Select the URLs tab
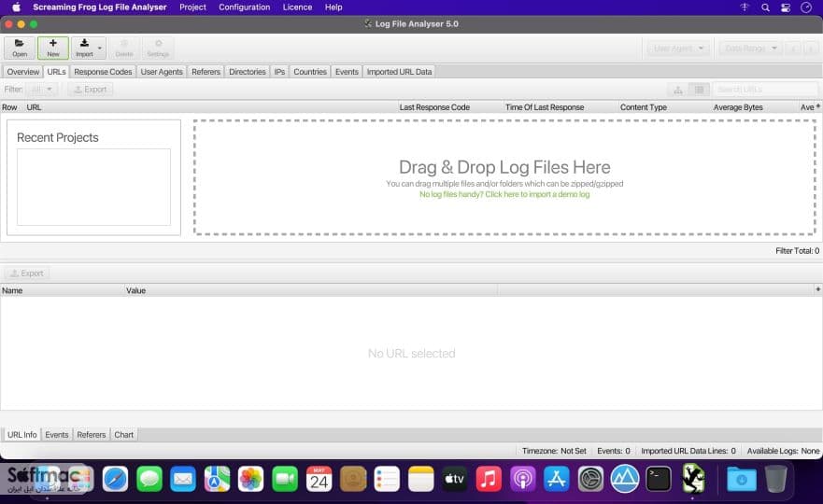This screenshot has height=504, width=823. pyautogui.click(x=56, y=72)
